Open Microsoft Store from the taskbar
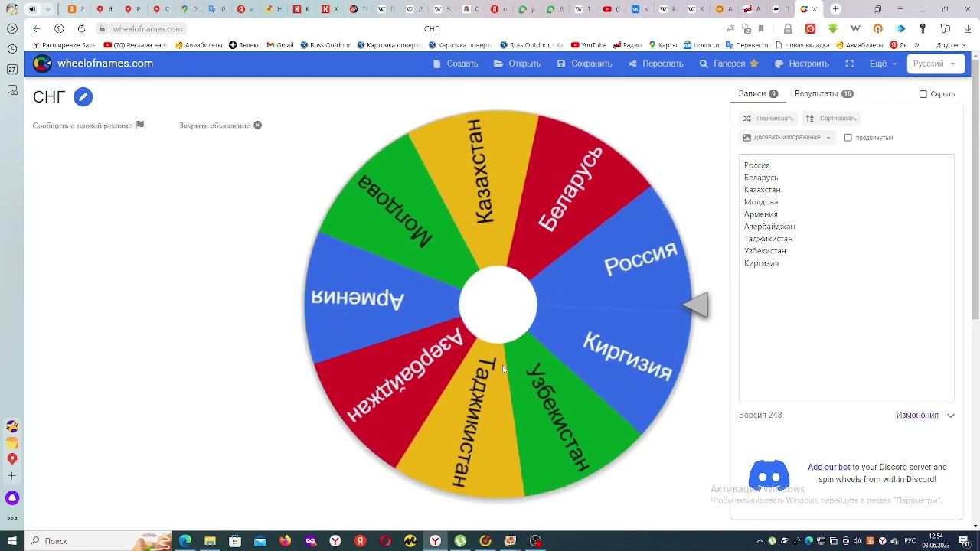The width and height of the screenshot is (980, 551). point(235,541)
